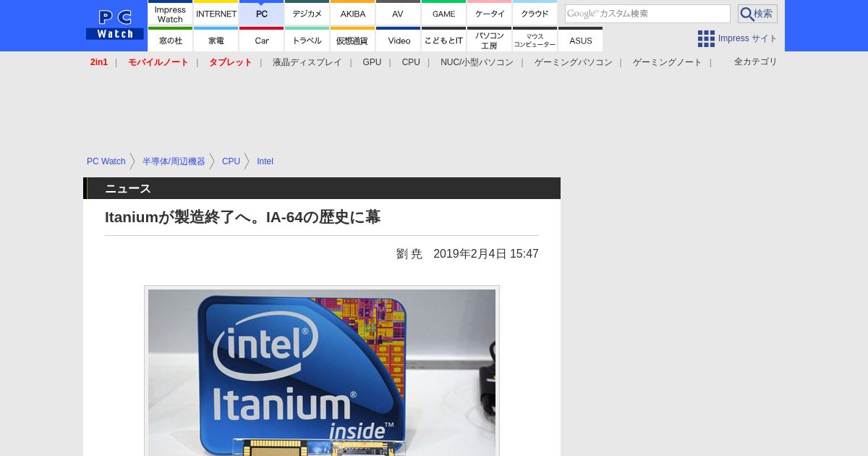
Task: Open the ケータイ Watch tab
Action: (489, 13)
